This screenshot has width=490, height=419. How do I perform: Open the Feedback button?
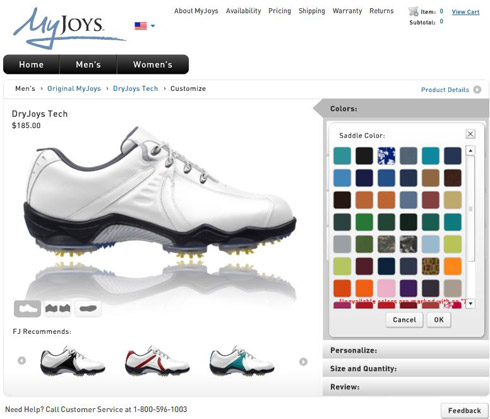click(464, 411)
